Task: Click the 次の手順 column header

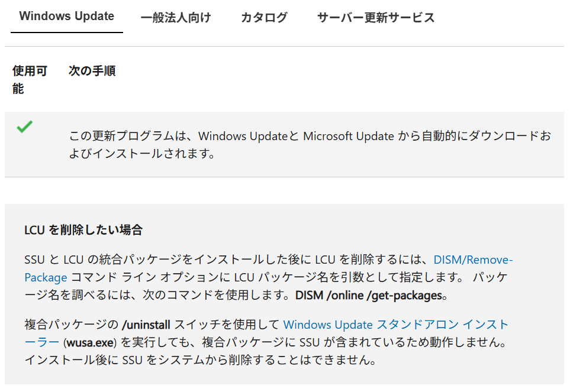Action: click(x=92, y=71)
